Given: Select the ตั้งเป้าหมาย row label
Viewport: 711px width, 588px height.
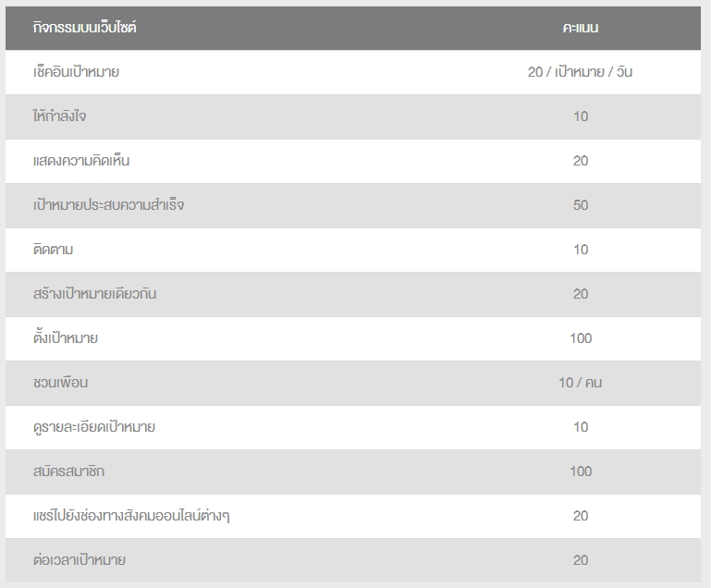Looking at the screenshot, I should 66,337.
